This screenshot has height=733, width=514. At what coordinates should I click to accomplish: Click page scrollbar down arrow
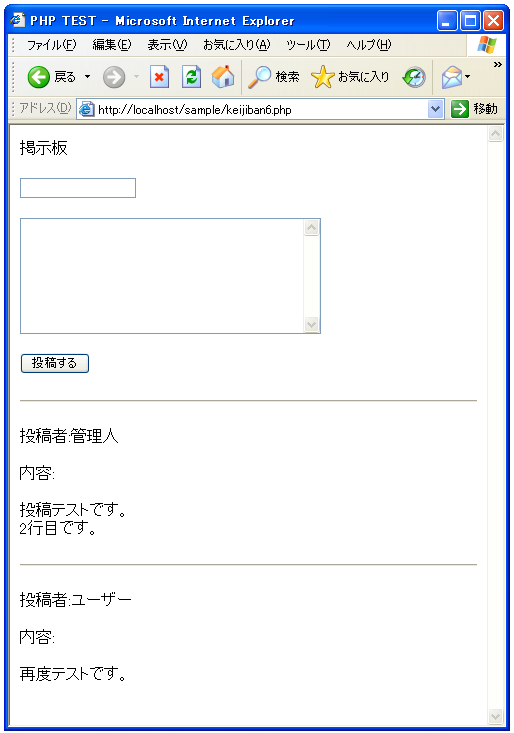coord(495,716)
